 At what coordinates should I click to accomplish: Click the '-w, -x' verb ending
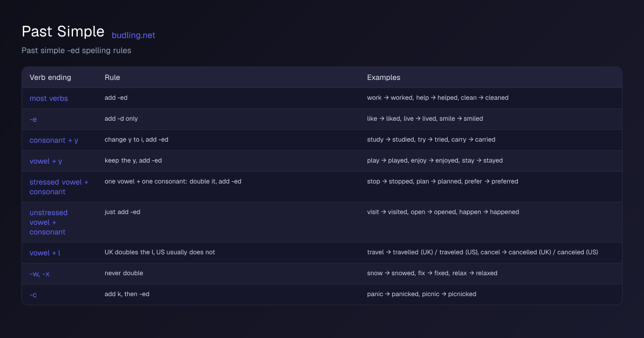(x=40, y=274)
